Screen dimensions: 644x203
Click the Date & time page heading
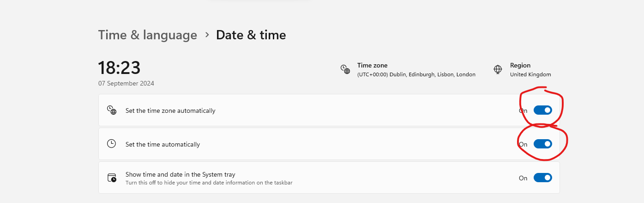pyautogui.click(x=251, y=35)
